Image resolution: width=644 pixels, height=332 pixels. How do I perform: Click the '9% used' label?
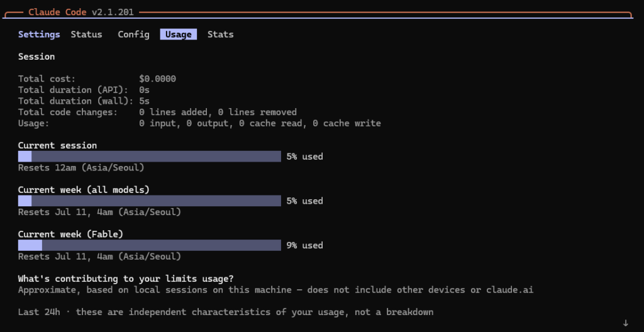coord(305,245)
